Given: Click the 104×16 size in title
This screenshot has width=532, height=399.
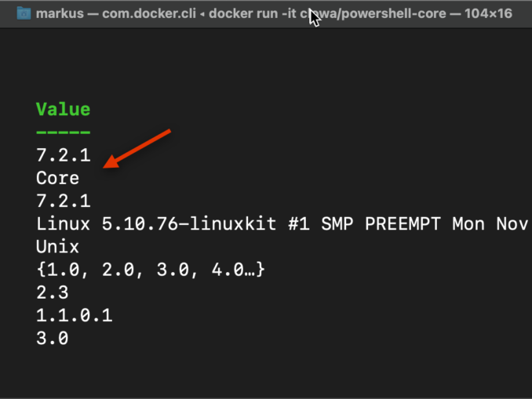Looking at the screenshot, I should coord(488,13).
